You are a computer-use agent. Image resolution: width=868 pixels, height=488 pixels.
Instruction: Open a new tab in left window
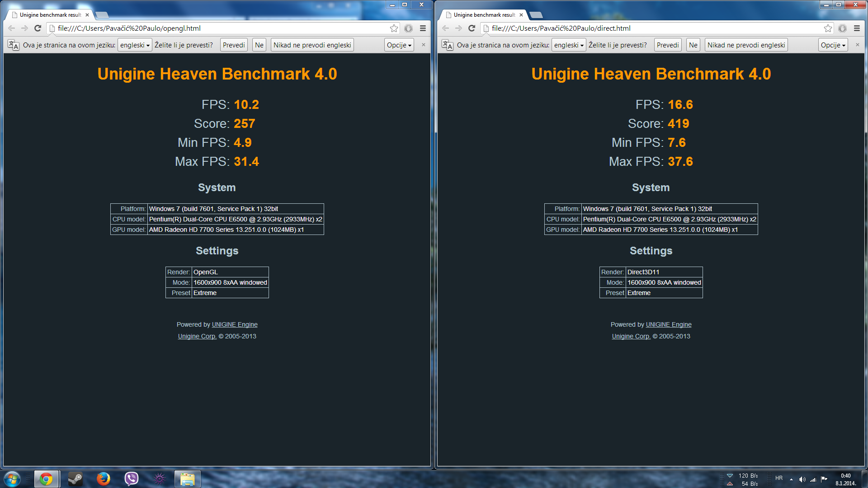click(102, 15)
